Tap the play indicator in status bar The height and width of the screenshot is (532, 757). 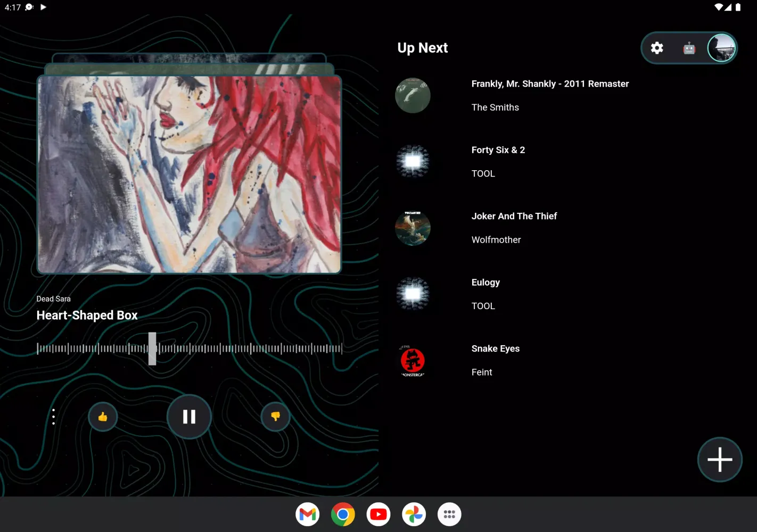click(x=43, y=7)
